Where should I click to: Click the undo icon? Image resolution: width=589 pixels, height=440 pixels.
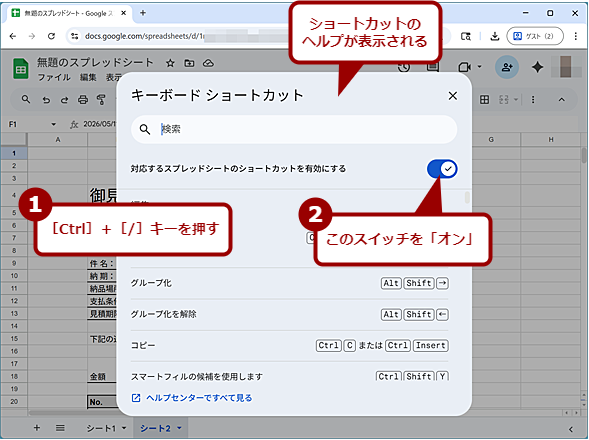click(x=46, y=100)
